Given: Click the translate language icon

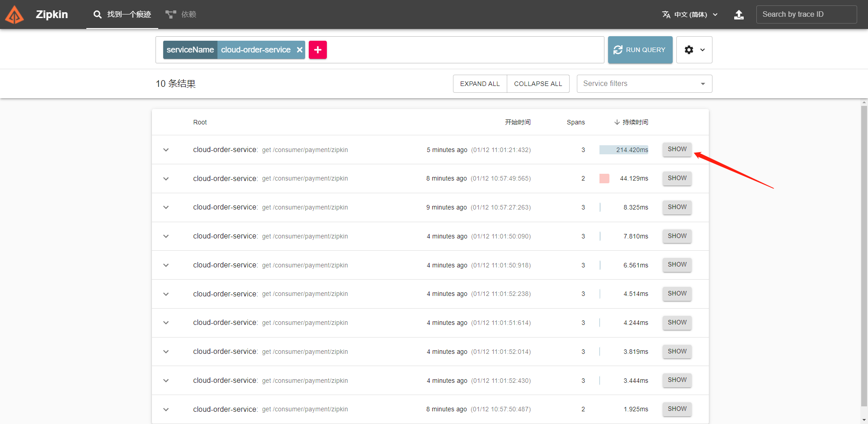Looking at the screenshot, I should coord(666,14).
